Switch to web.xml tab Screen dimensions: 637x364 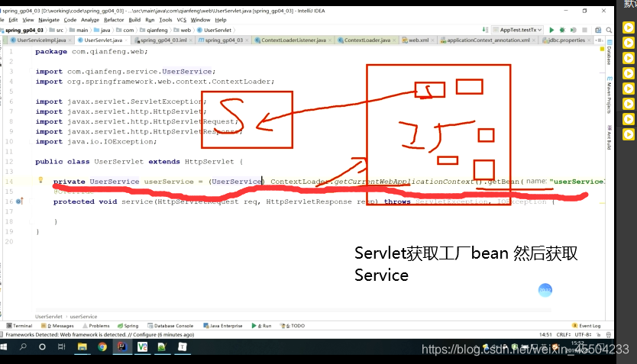pos(419,40)
